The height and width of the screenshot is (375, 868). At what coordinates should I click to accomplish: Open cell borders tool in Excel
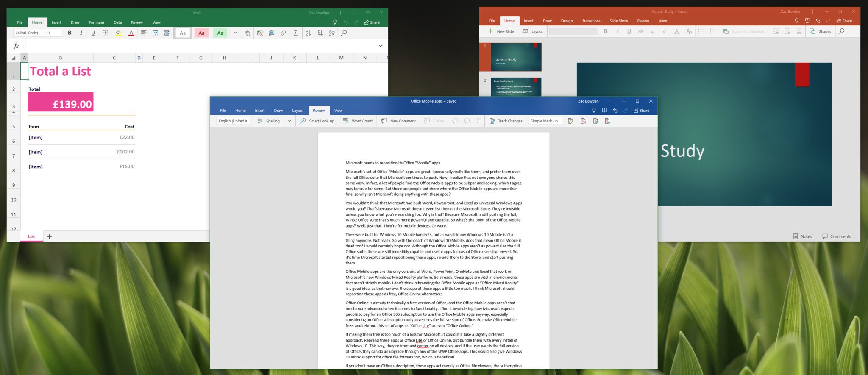pos(105,33)
